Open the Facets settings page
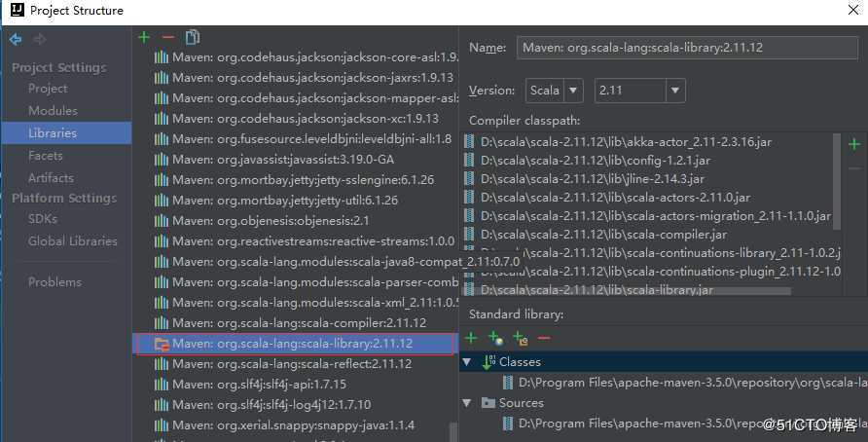Viewport: 868px width, 442px height. click(46, 156)
